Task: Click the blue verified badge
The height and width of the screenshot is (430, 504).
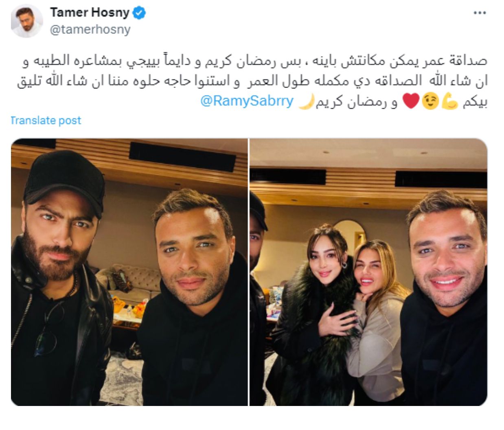Action: pyautogui.click(x=140, y=13)
